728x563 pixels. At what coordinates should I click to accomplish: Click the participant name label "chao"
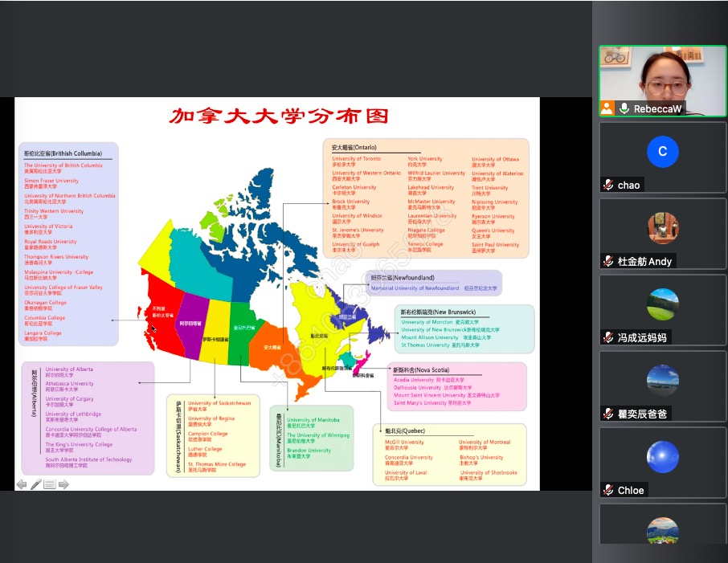[628, 186]
